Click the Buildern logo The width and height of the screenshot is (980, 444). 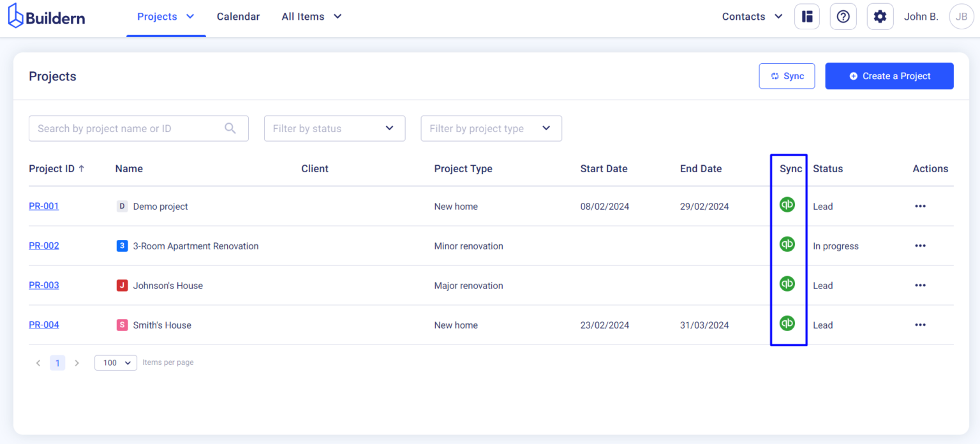(46, 17)
